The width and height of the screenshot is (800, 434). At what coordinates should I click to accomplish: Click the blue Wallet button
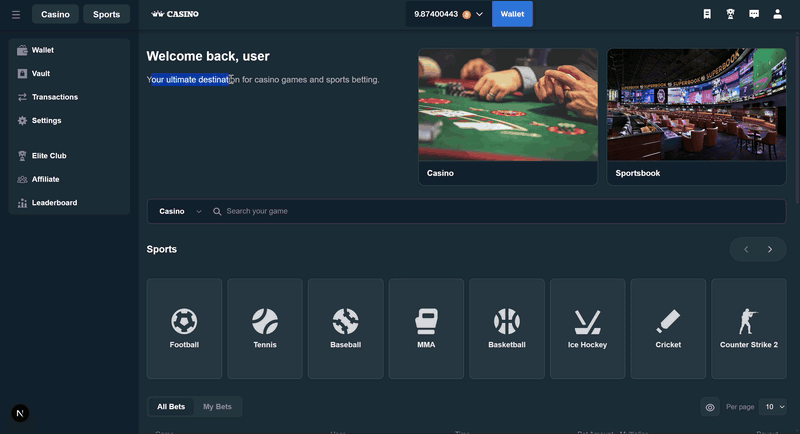[x=512, y=14]
